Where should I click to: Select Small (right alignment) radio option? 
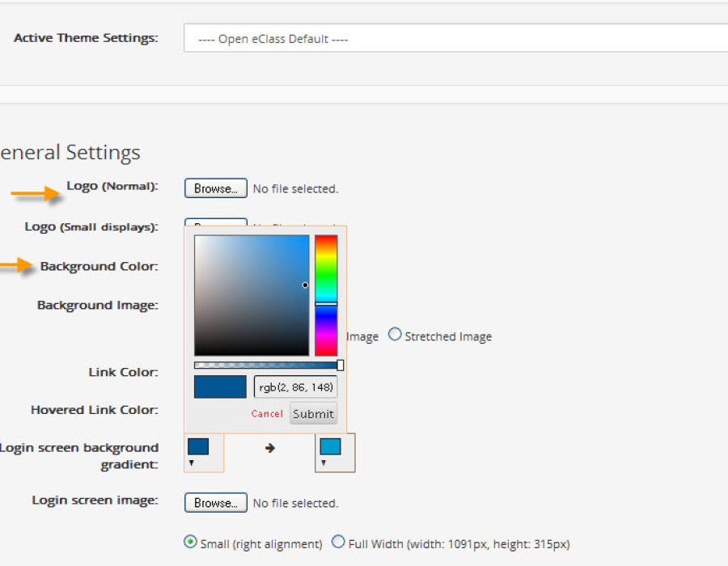click(x=190, y=542)
